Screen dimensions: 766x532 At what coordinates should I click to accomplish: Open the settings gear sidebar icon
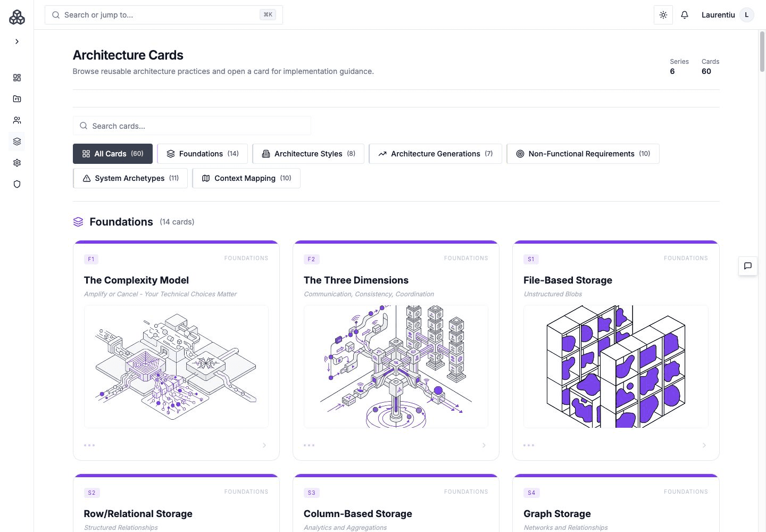17,163
